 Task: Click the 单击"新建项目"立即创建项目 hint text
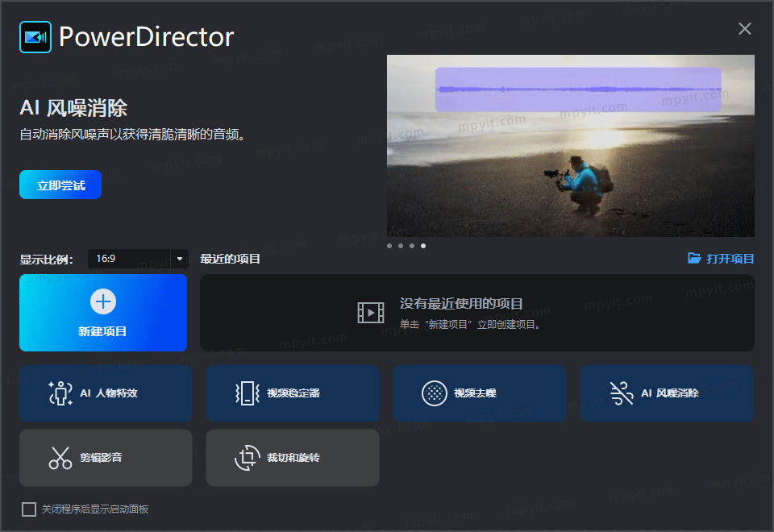click(x=470, y=324)
